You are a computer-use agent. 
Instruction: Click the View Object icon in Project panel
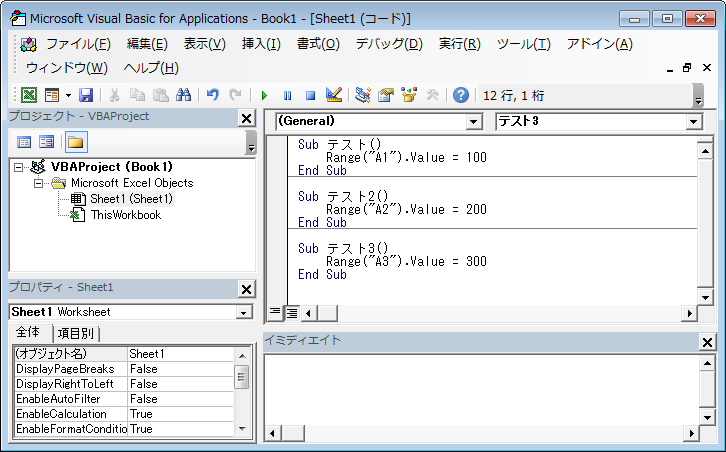46,142
